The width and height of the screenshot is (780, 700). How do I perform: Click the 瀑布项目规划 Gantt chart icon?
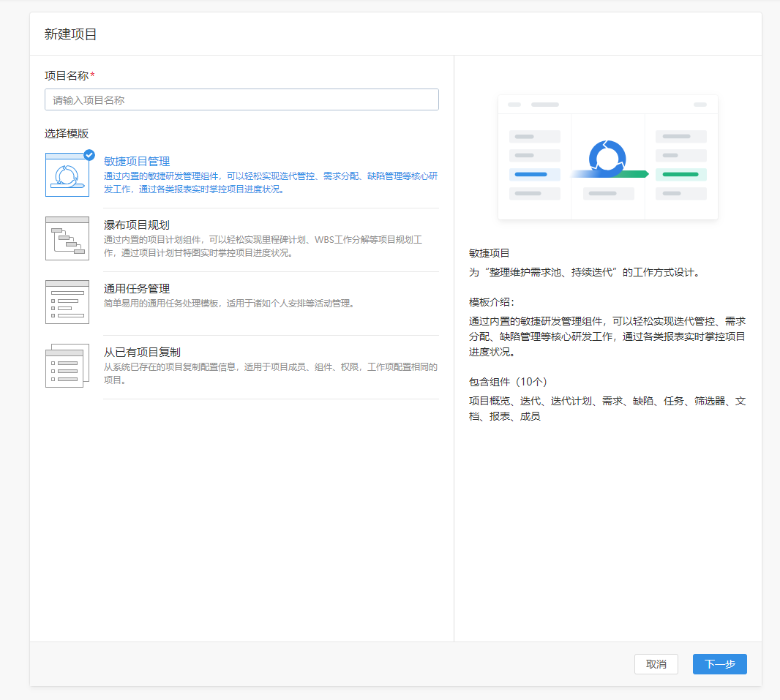pos(67,238)
